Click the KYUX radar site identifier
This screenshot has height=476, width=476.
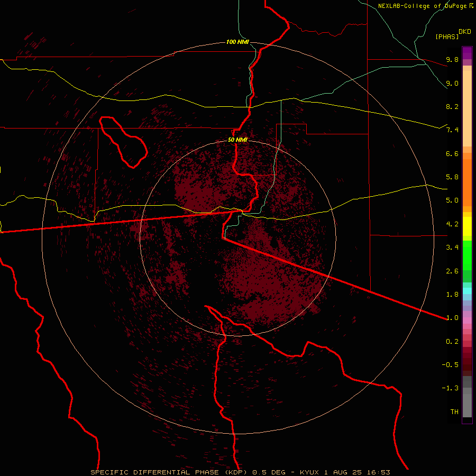coord(309,472)
